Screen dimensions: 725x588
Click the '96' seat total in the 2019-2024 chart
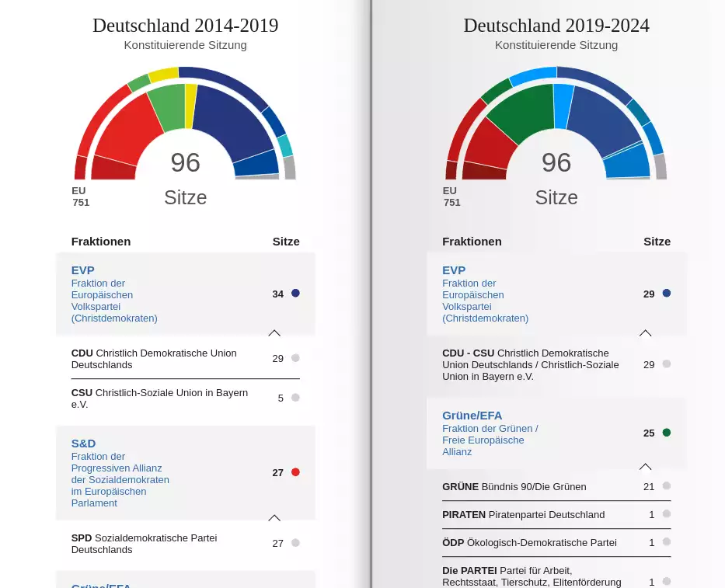[556, 162]
